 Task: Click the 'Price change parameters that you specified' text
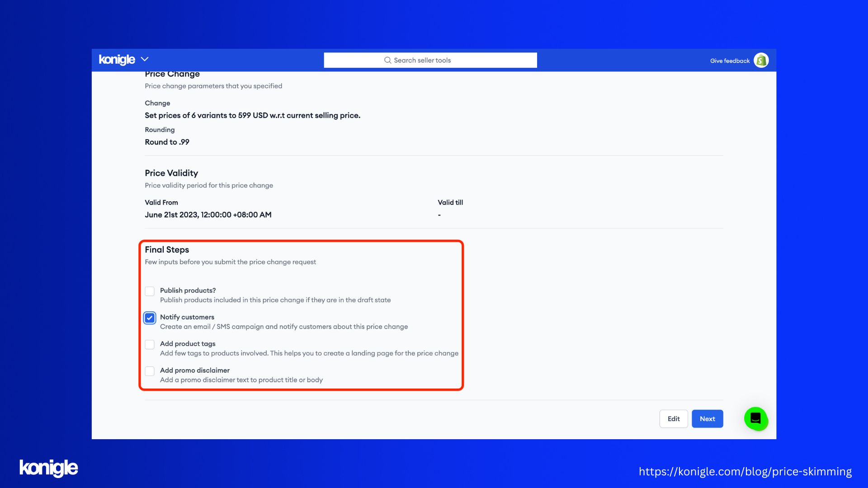[x=213, y=86]
